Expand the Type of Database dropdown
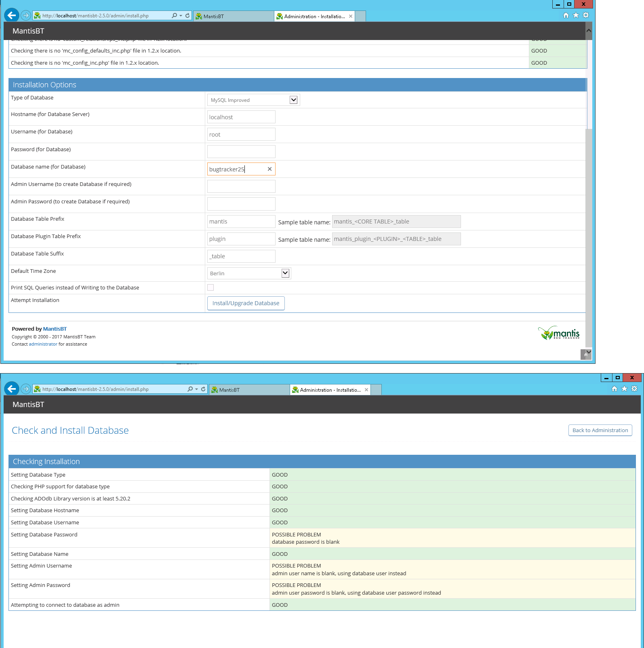The width and height of the screenshot is (644, 648). [294, 100]
